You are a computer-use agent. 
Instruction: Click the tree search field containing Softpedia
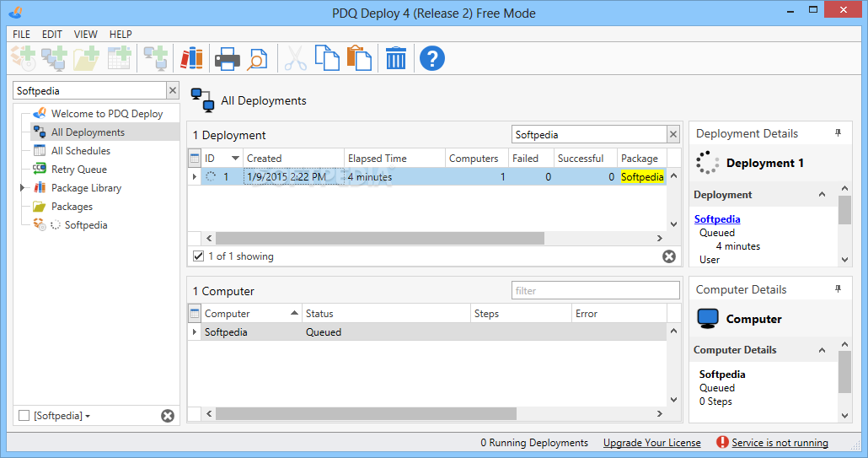[x=89, y=90]
